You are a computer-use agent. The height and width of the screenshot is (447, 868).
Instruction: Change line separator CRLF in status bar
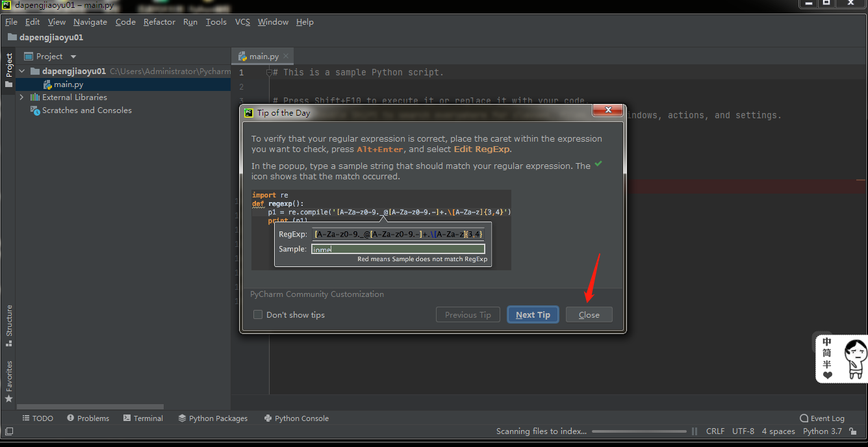pyautogui.click(x=715, y=431)
